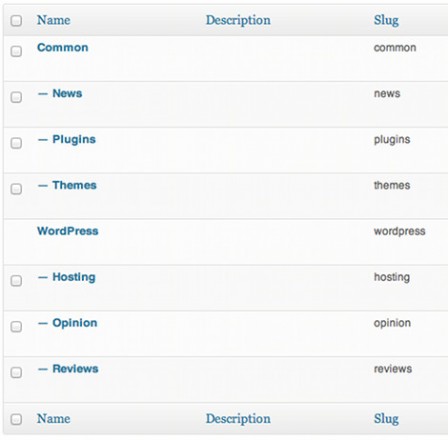Viewport: 448px width, 440px height.
Task: Check the box for the Common category
Action: point(16,51)
